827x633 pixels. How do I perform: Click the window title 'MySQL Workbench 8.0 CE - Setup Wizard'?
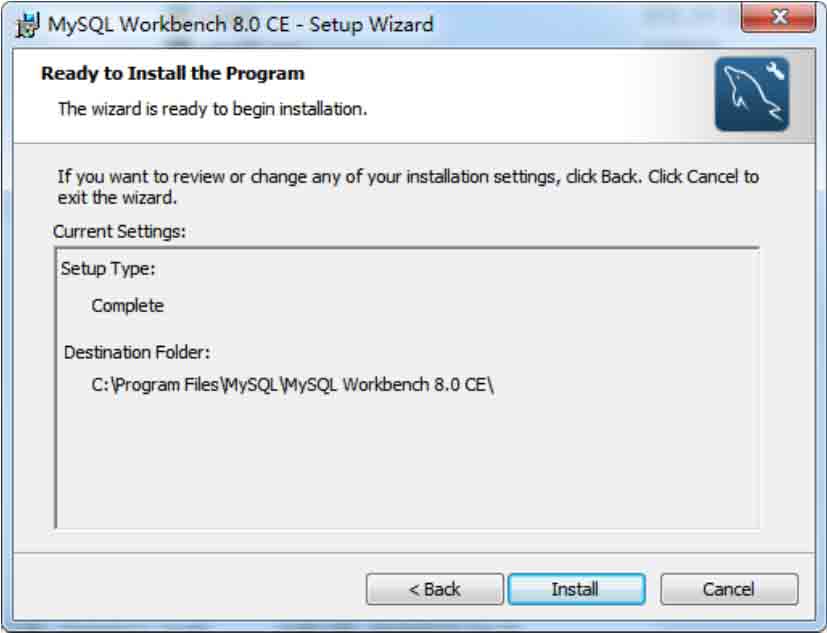(241, 25)
